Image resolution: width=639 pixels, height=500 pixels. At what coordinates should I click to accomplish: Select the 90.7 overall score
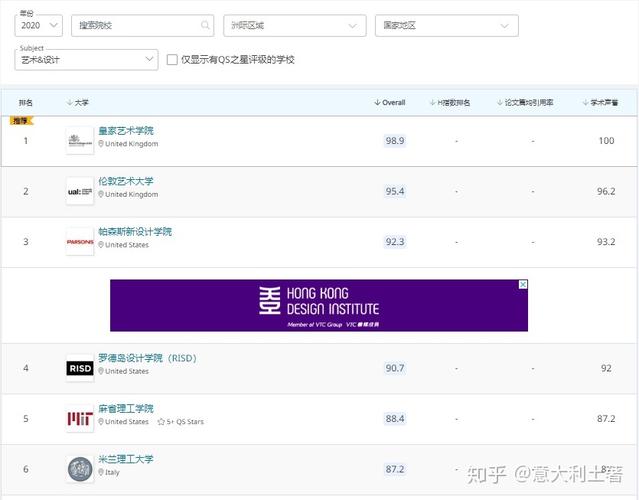tap(395, 368)
